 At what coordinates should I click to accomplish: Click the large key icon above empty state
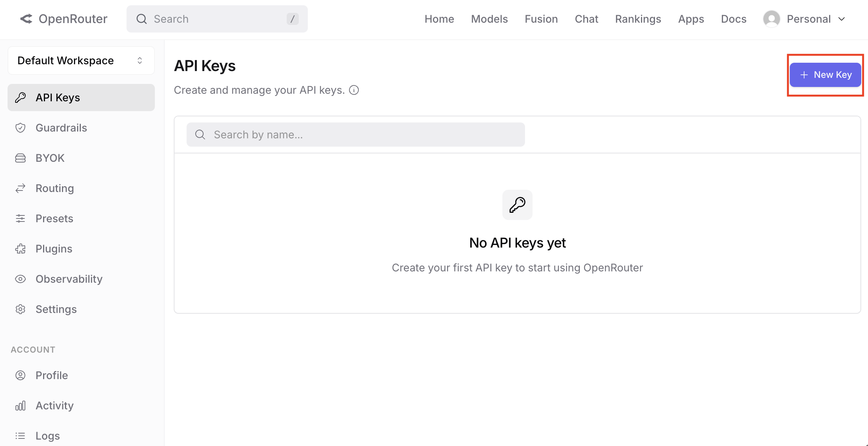pos(517,205)
